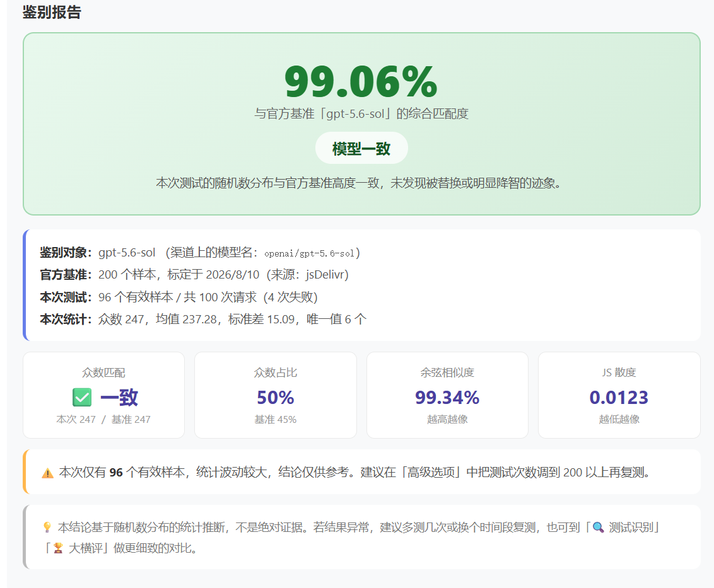This screenshot has height=588, width=714.
Task: Click the model name openai/gpt-5.6-sol
Action: (309, 253)
